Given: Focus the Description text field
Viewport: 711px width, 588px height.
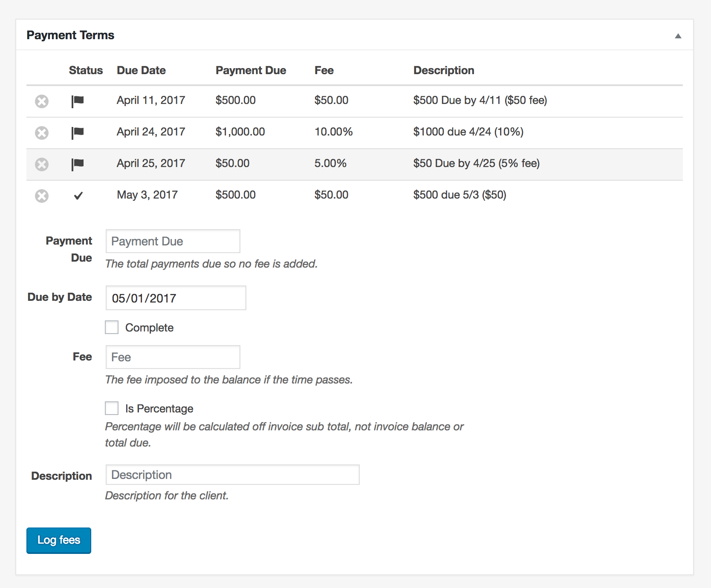Looking at the screenshot, I should coord(232,474).
